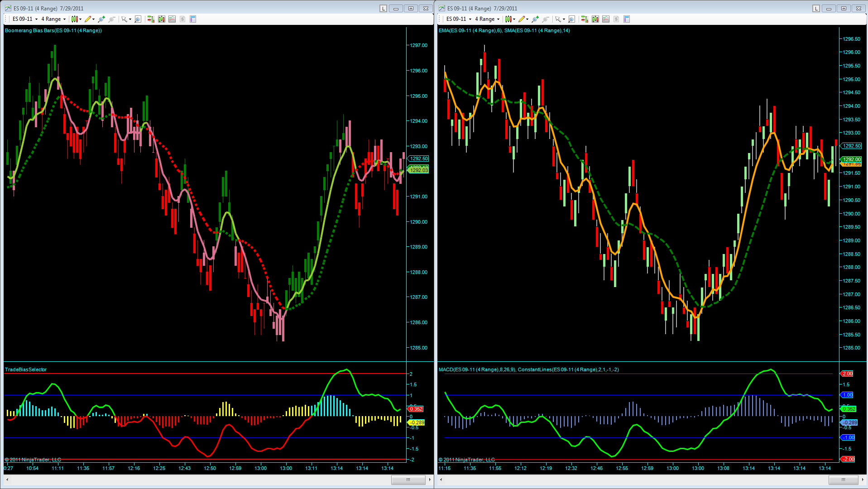Image resolution: width=868 pixels, height=489 pixels.
Task: Select EMA and SMA indicator label in right chart
Action: click(x=504, y=31)
